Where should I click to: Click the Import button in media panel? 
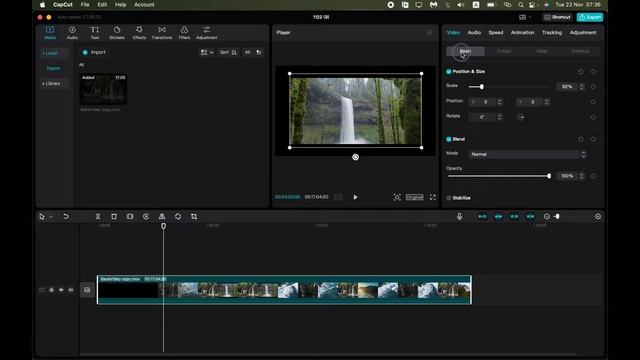click(95, 53)
